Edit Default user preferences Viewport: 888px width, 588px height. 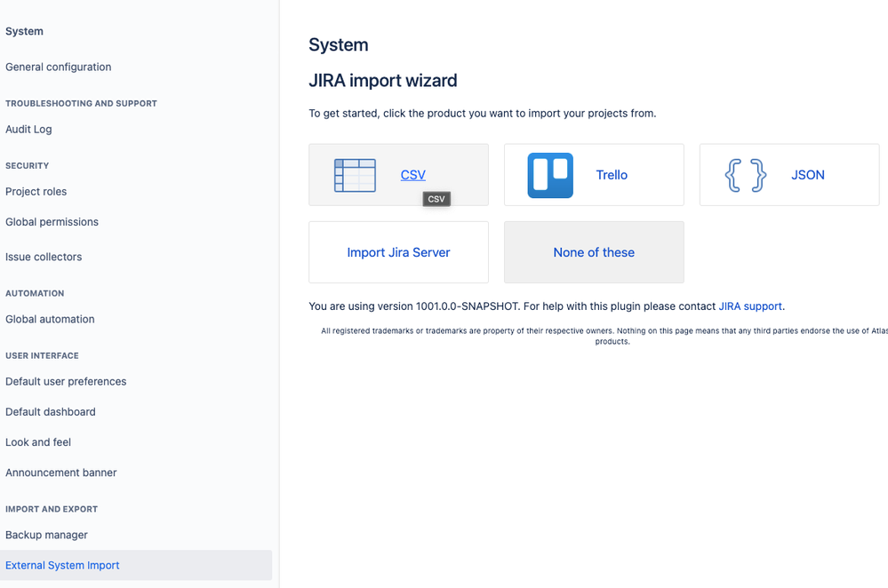(66, 380)
